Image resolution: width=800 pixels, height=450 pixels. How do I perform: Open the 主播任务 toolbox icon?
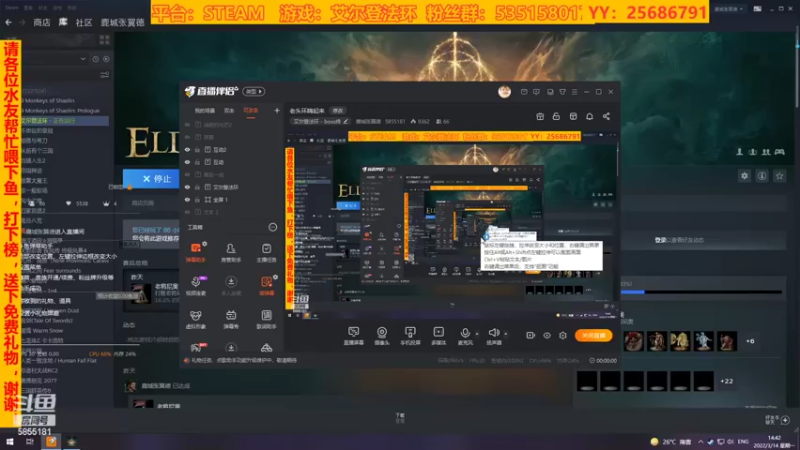tap(266, 252)
